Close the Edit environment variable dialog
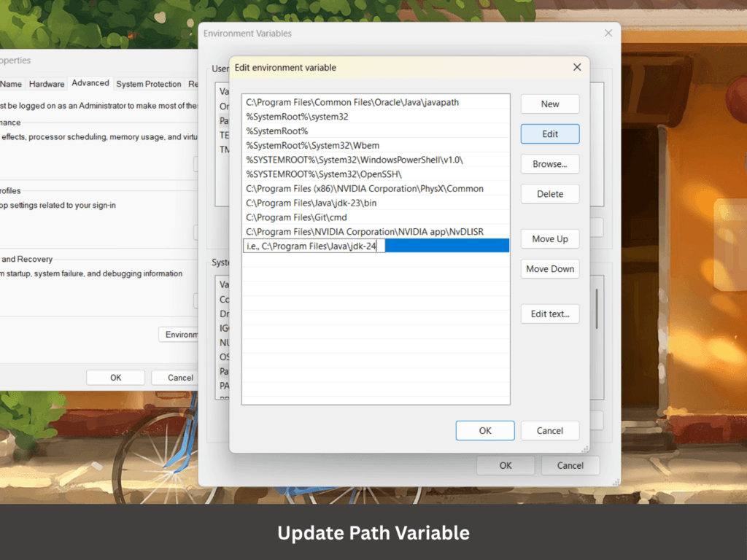This screenshot has width=747, height=560. (x=576, y=67)
